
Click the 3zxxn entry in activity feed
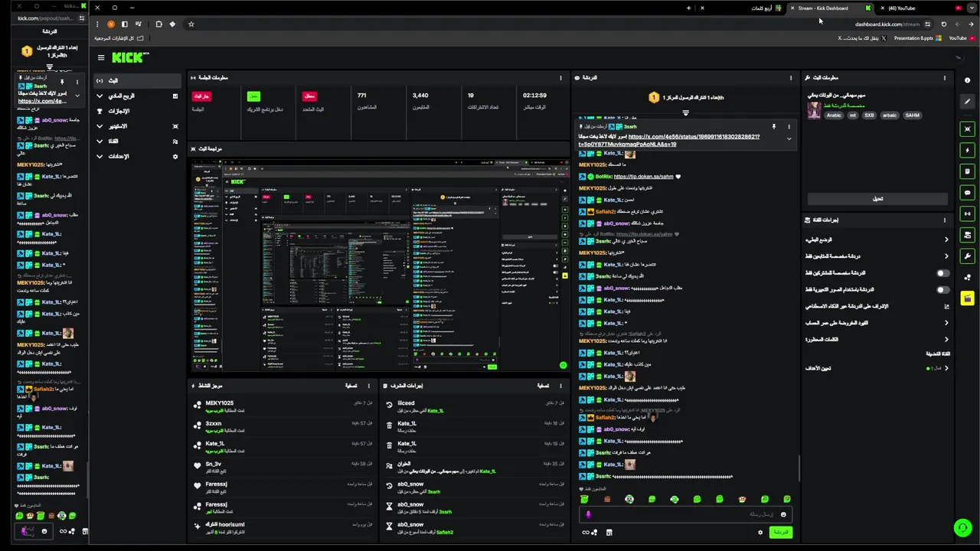283,426
